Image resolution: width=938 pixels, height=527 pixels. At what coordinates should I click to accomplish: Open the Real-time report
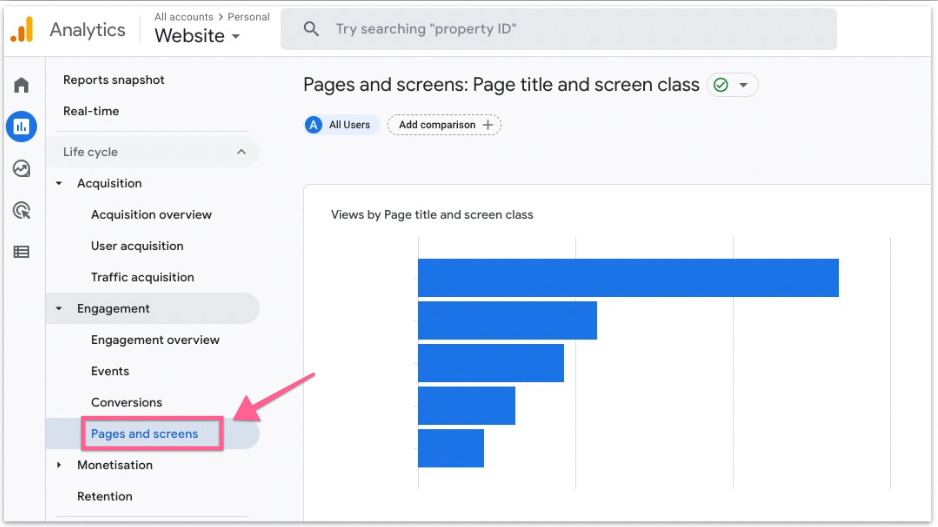91,111
